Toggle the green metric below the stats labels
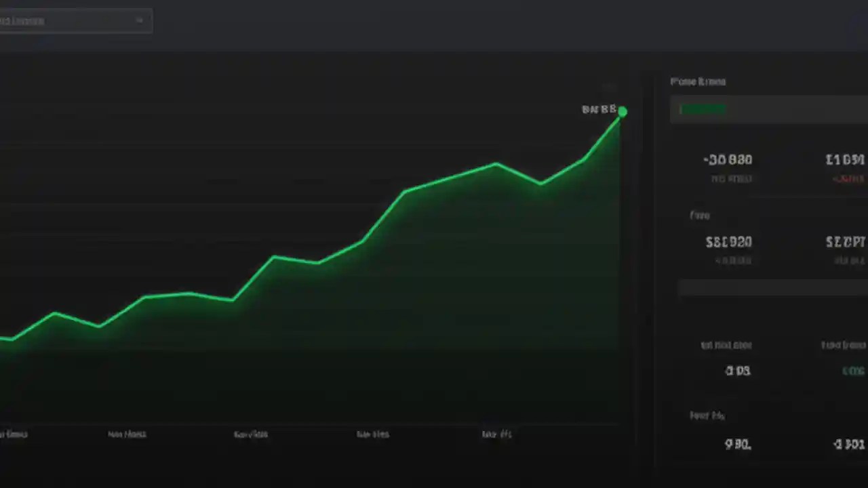 tap(853, 371)
